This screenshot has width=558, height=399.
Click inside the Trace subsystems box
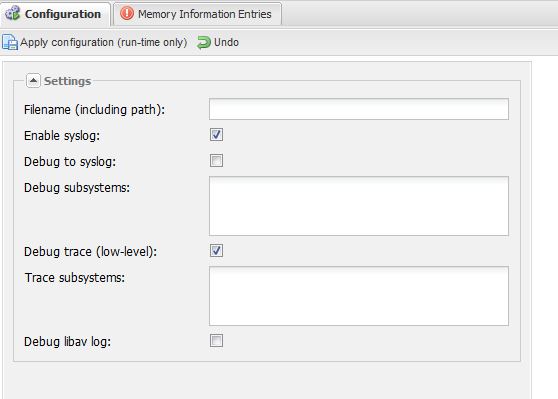[x=359, y=296]
